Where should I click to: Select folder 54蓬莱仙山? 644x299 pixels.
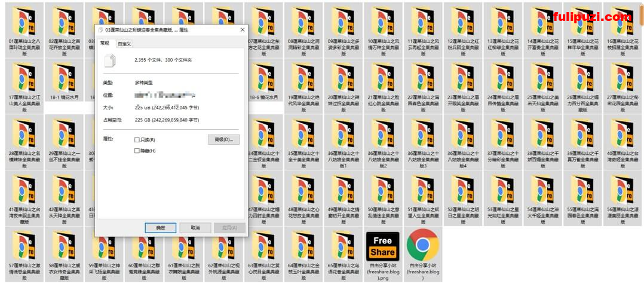[x=542, y=198]
